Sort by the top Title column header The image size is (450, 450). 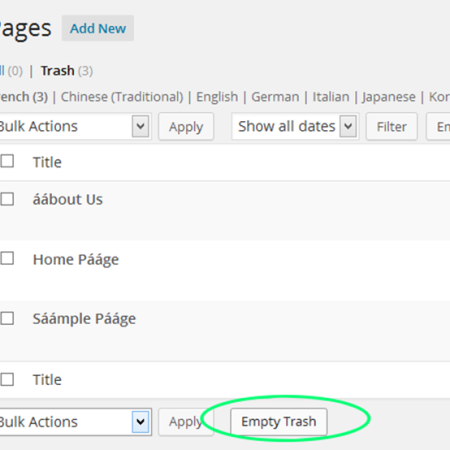pos(47,162)
